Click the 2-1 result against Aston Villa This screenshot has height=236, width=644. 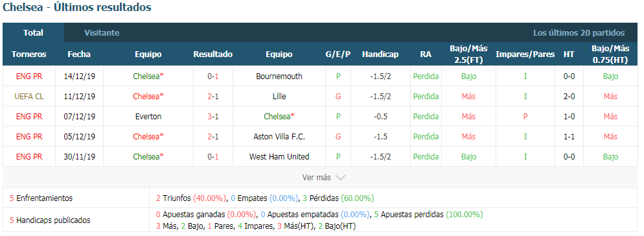coord(213,137)
